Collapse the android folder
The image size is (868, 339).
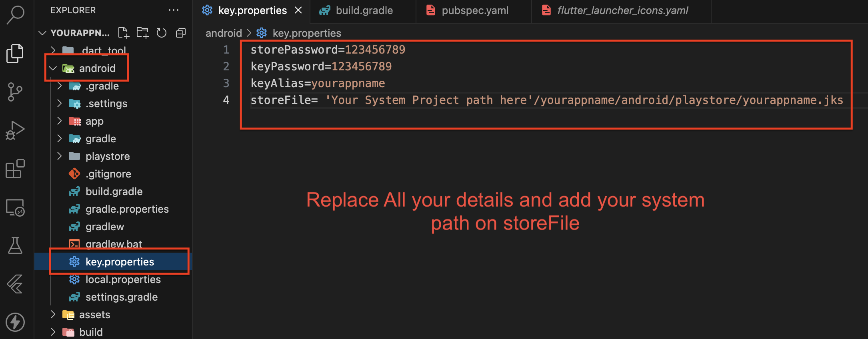point(53,68)
